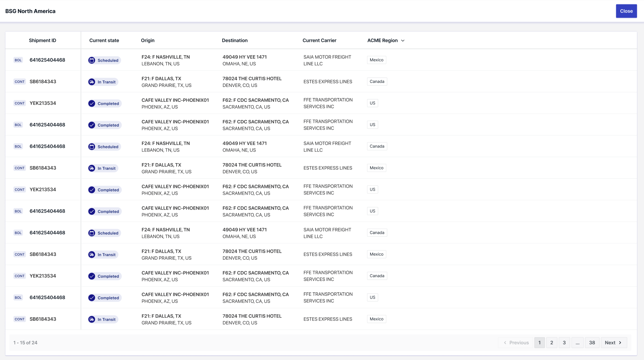Screen dimensions: 644x360
Task: Click the Mexico tag in the last row
Action: [376, 319]
